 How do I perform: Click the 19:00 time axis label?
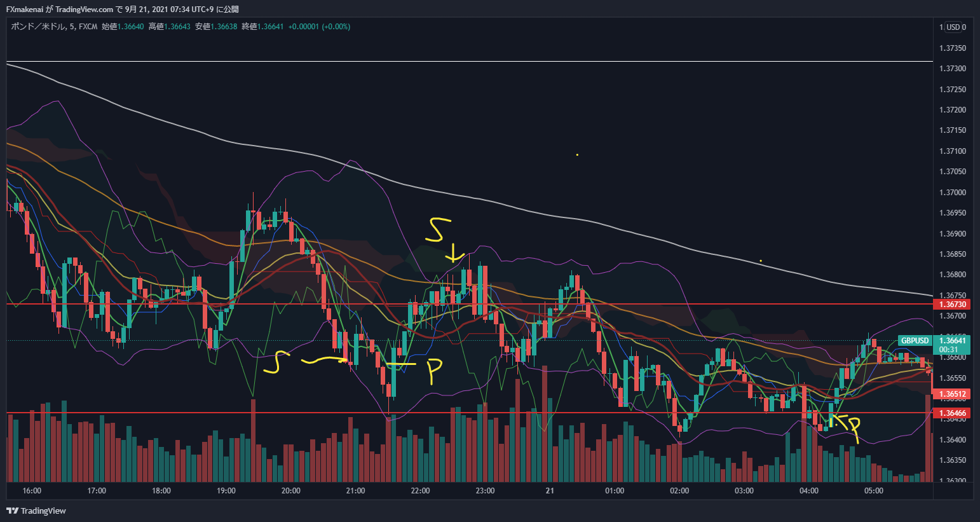point(226,491)
